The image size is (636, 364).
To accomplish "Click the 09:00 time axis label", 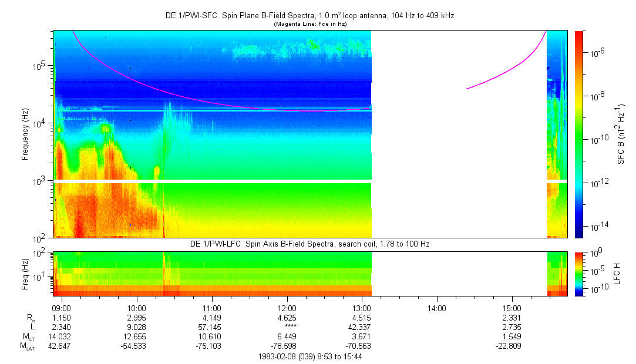I will coord(62,308).
